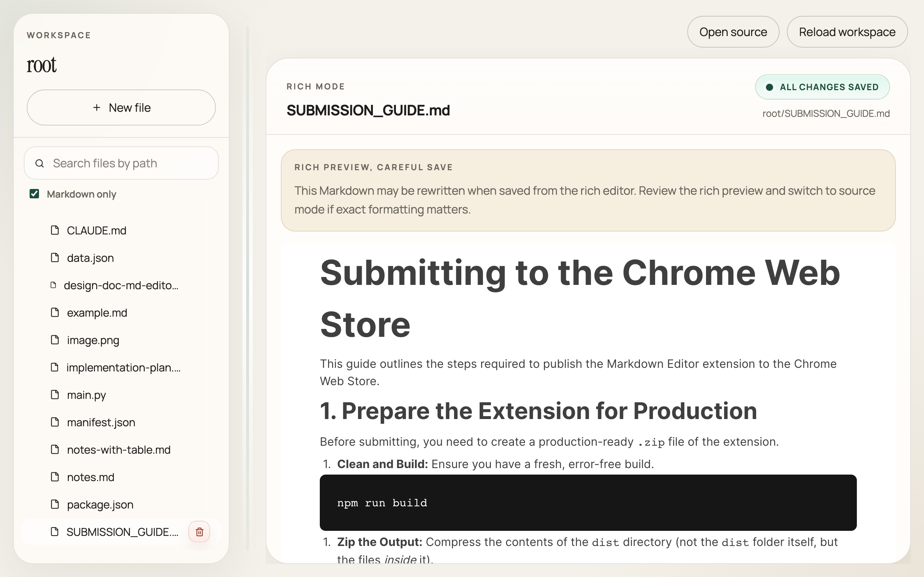Screen dimensions: 924x577
Task: Focus the Search files by path field
Action: coord(130,163)
